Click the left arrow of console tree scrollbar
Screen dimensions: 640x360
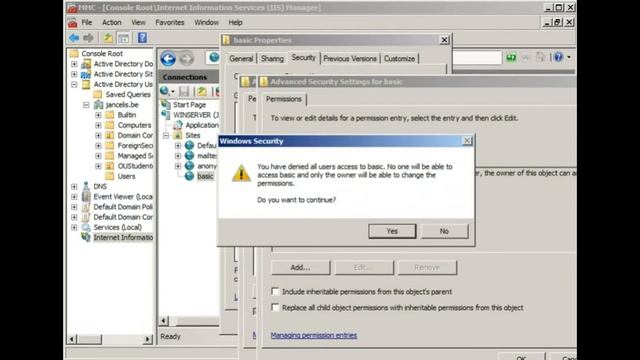(x=72, y=339)
